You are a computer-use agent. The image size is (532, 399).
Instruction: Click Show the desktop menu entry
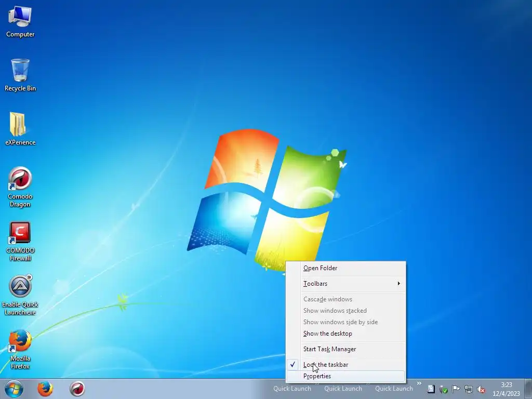click(x=345, y=334)
